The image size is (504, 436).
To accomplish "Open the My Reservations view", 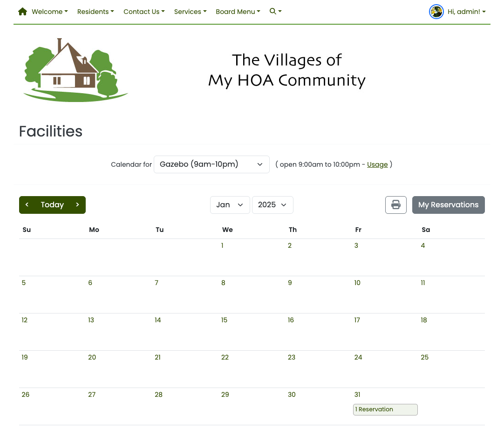I will tap(448, 204).
